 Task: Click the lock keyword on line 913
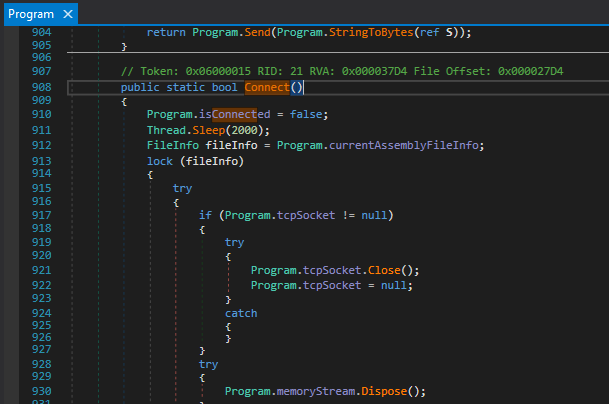click(160, 161)
